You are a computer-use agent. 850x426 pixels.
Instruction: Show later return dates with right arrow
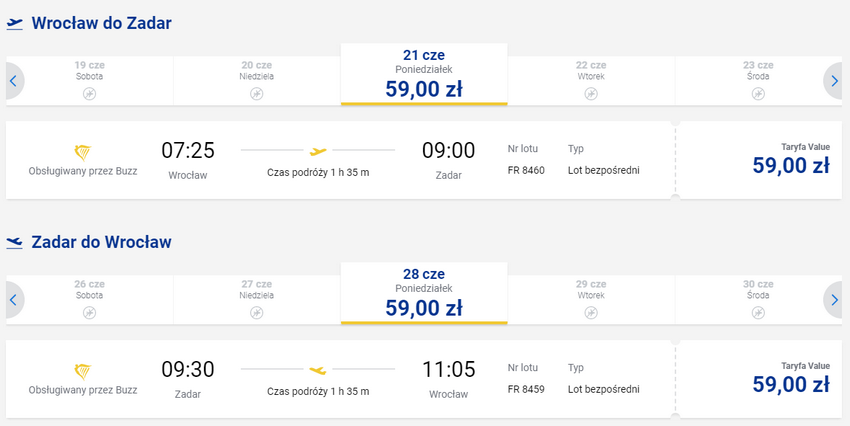point(834,300)
